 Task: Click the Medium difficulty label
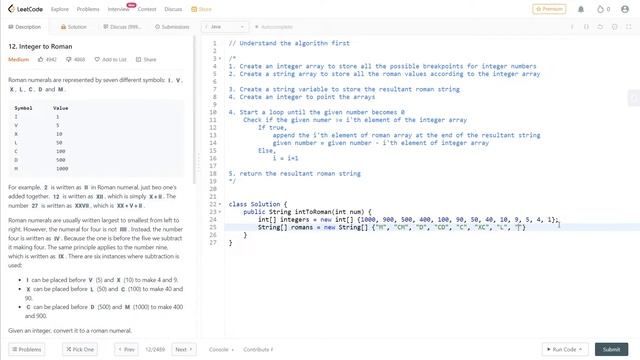[19, 60]
